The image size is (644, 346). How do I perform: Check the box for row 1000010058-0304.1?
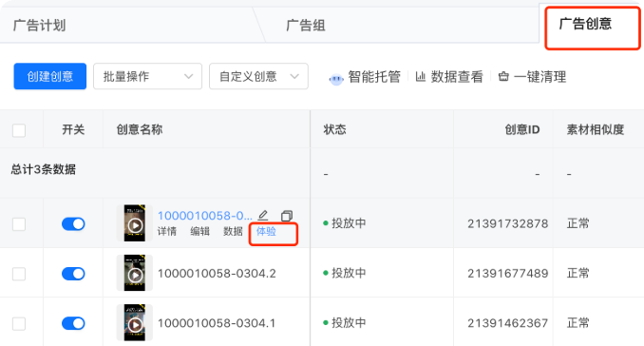tap(19, 323)
